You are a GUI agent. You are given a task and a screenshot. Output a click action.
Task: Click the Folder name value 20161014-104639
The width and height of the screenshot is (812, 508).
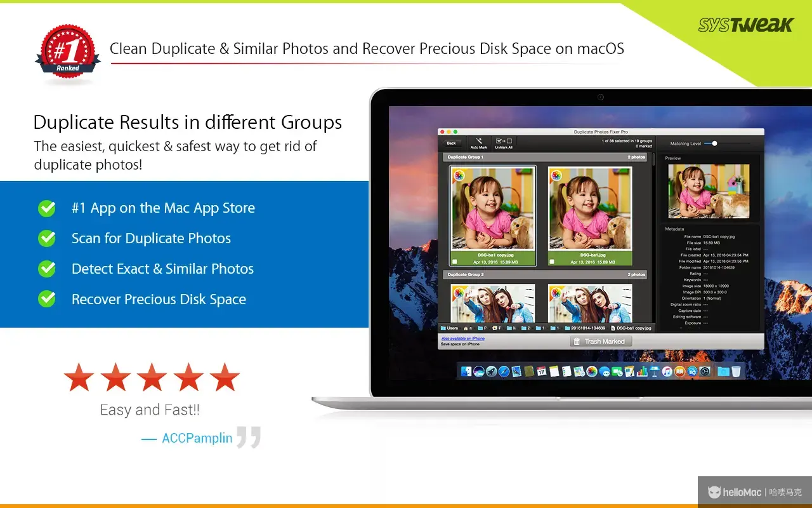[x=719, y=267]
